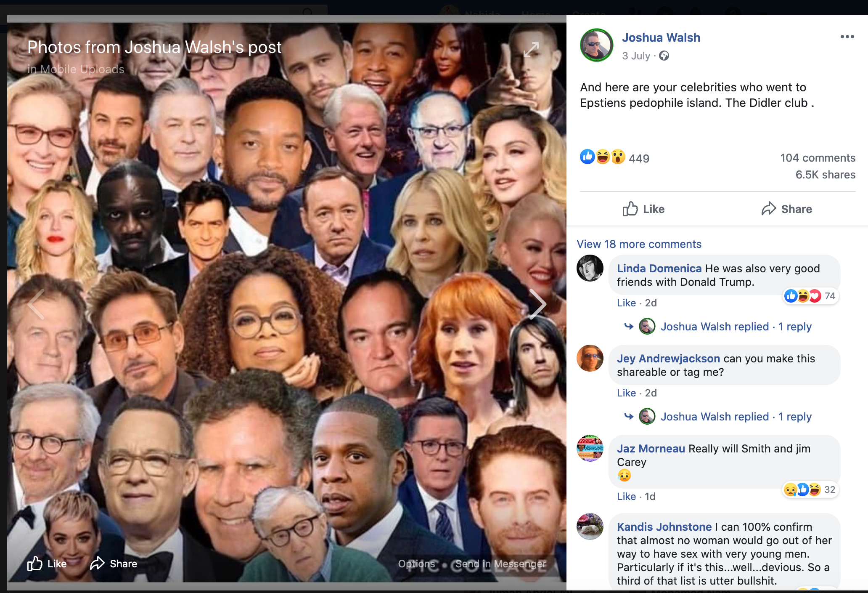Show the 449 post reactions
This screenshot has height=593, width=868.
coord(639,158)
